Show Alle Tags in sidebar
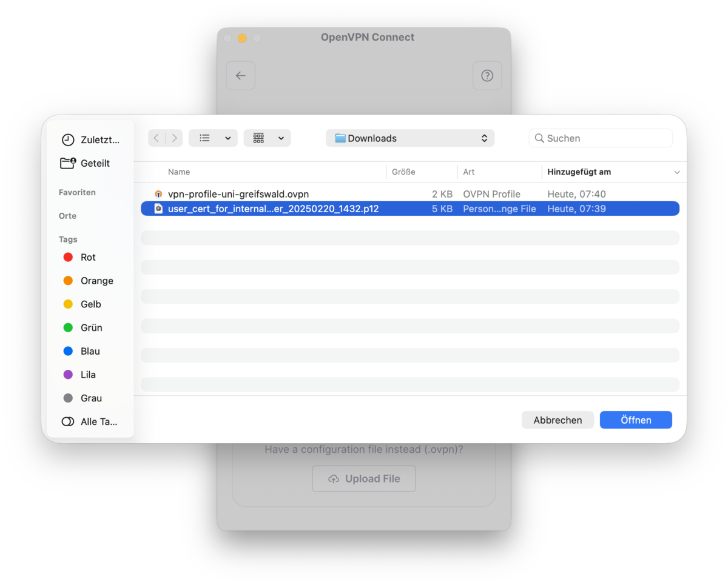Viewport: 728px width, 585px height. pos(90,422)
